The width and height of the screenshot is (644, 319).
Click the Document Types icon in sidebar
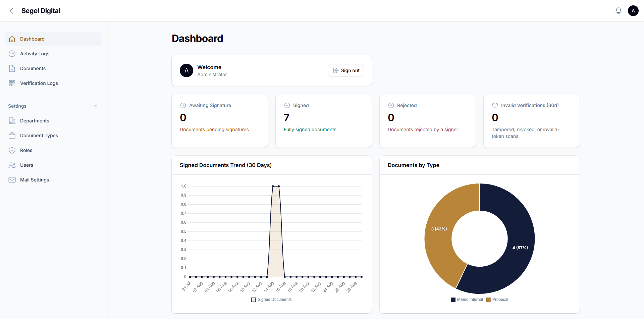pos(12,136)
